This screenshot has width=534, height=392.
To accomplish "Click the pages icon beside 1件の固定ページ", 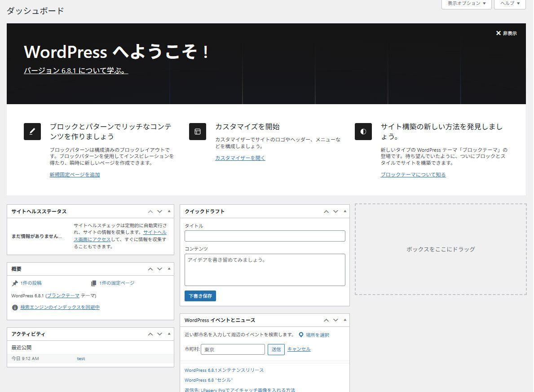I will [x=94, y=283].
